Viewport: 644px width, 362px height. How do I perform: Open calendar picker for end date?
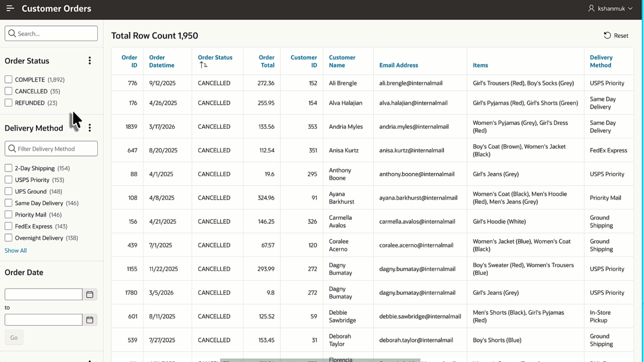[90, 320]
